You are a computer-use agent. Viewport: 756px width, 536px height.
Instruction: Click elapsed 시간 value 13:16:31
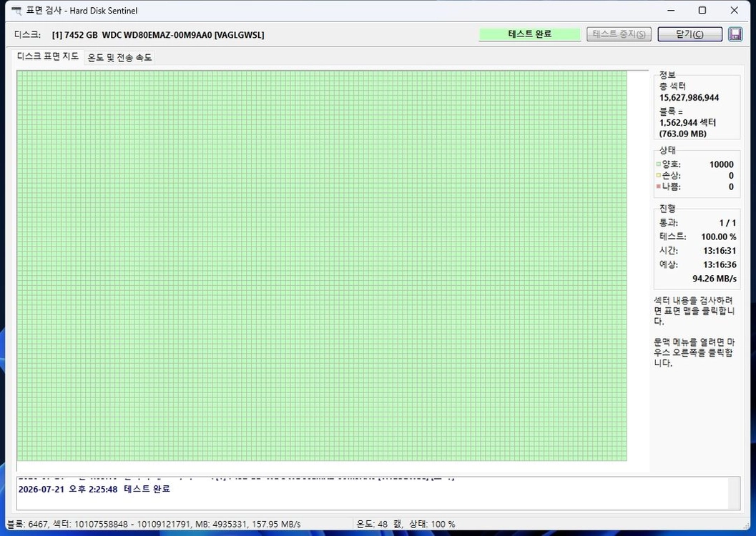(720, 251)
